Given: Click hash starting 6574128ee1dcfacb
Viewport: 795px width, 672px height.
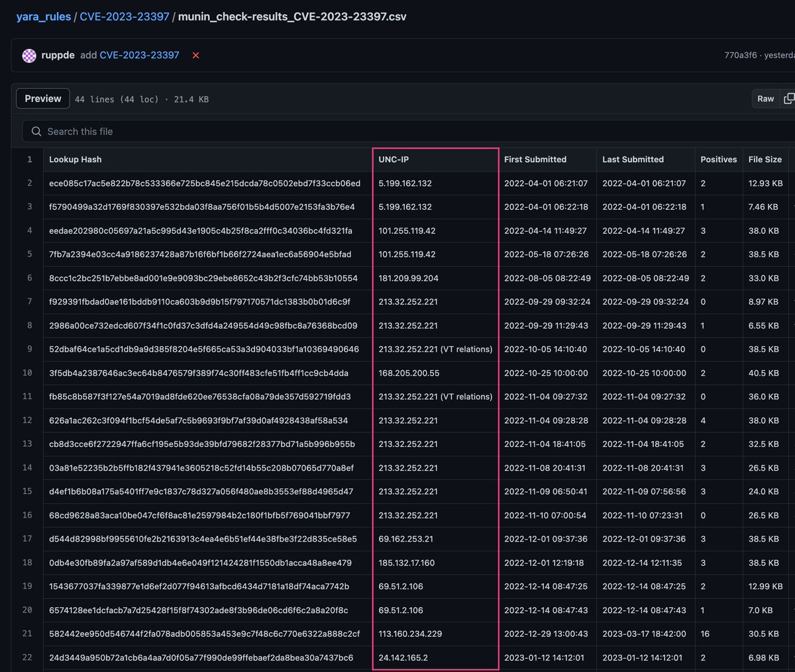Looking at the screenshot, I should (x=198, y=610).
